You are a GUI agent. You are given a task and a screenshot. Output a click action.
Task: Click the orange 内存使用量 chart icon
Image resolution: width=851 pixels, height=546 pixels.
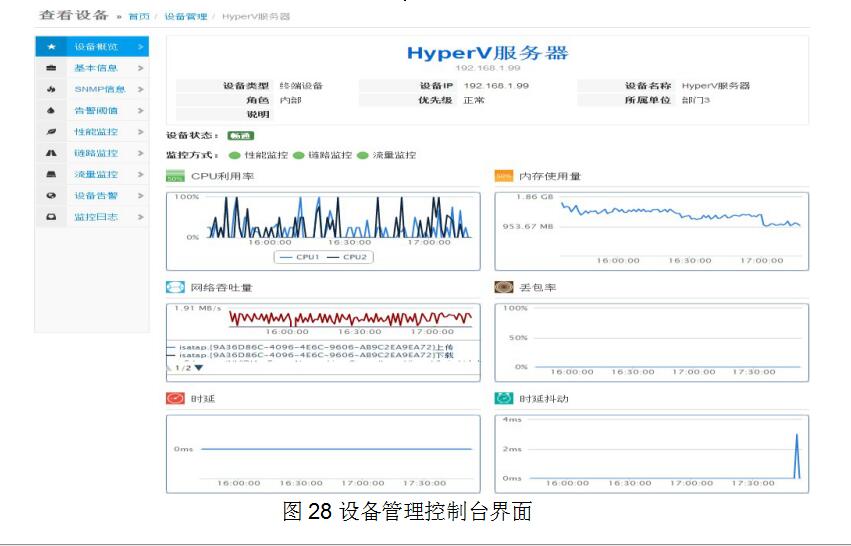(x=504, y=177)
